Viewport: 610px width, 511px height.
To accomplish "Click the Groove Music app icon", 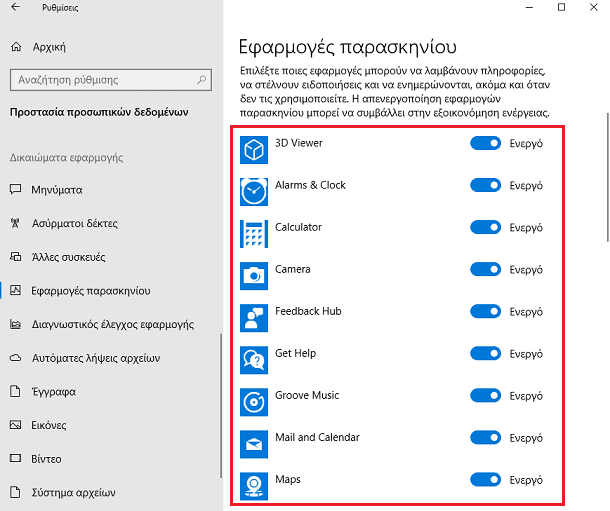I will coord(254,402).
